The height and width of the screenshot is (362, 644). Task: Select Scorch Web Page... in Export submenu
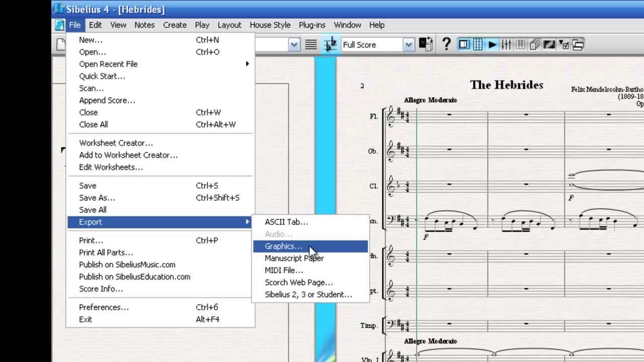(x=310, y=283)
